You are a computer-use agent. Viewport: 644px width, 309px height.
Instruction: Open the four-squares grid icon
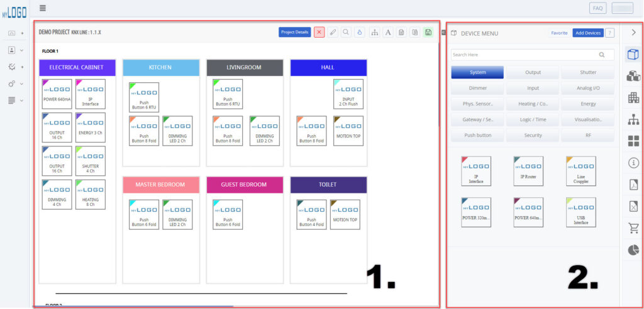[633, 141]
